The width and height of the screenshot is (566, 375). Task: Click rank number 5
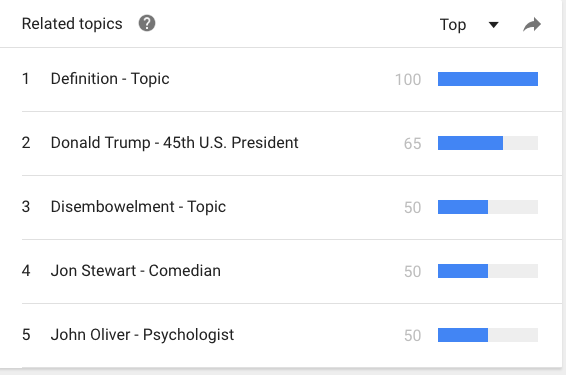point(26,335)
